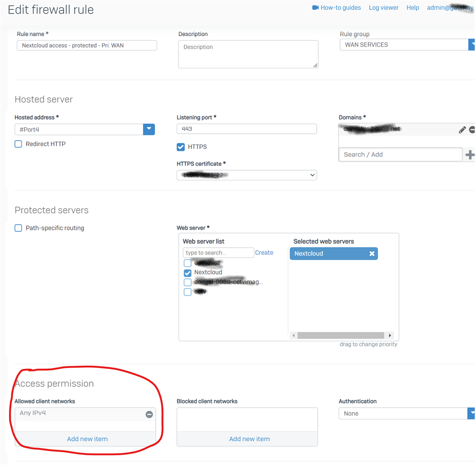476x465 pixels.
Task: Open the Help menu item
Action: pyautogui.click(x=412, y=8)
